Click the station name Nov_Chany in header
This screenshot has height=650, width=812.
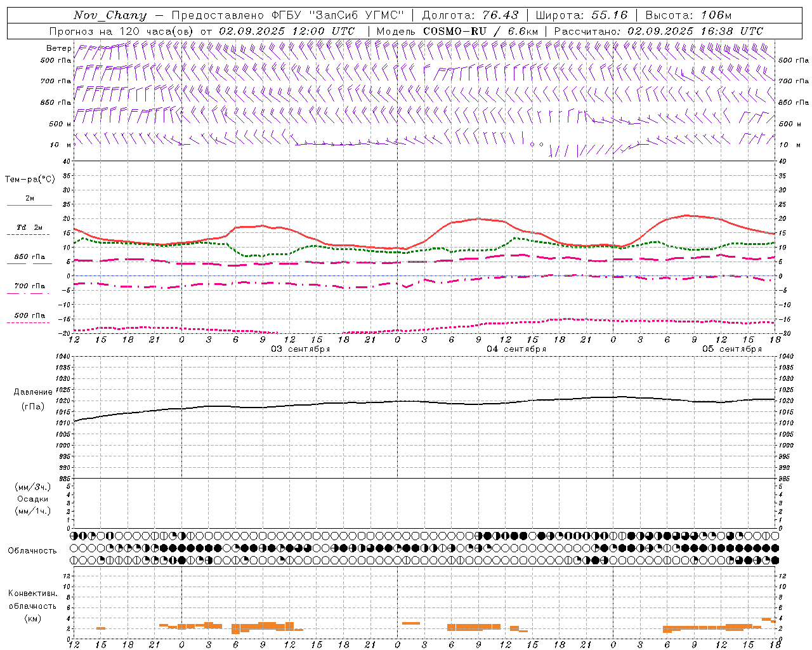pos(110,15)
